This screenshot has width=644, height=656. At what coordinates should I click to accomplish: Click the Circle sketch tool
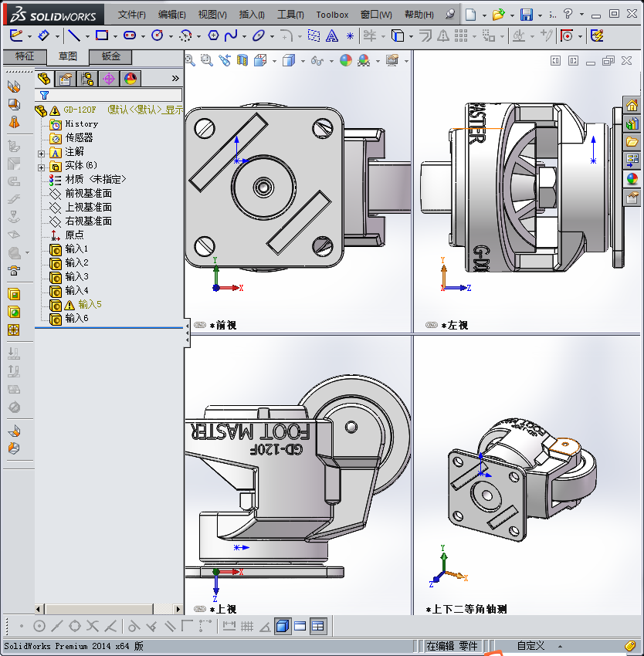click(x=158, y=36)
